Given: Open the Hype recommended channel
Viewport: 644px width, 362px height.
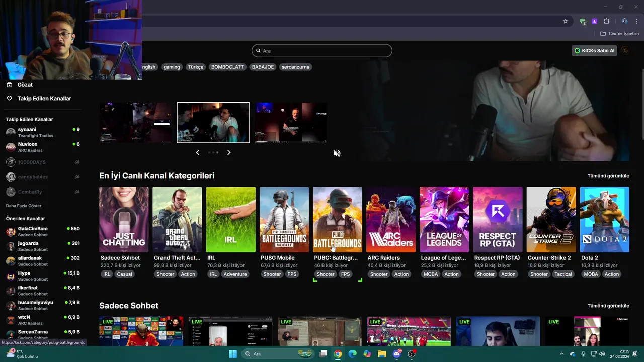Looking at the screenshot, I should click(43, 276).
